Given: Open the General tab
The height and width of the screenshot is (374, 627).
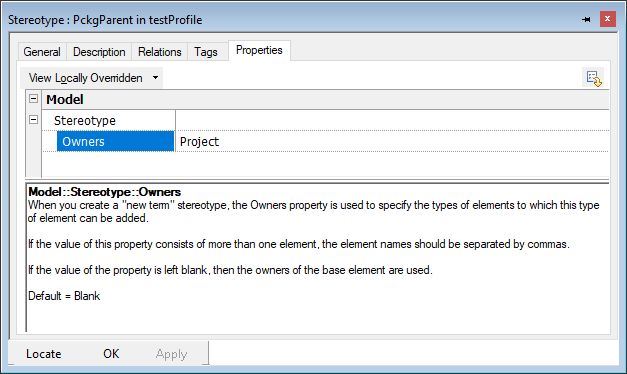Looking at the screenshot, I should tap(42, 52).
